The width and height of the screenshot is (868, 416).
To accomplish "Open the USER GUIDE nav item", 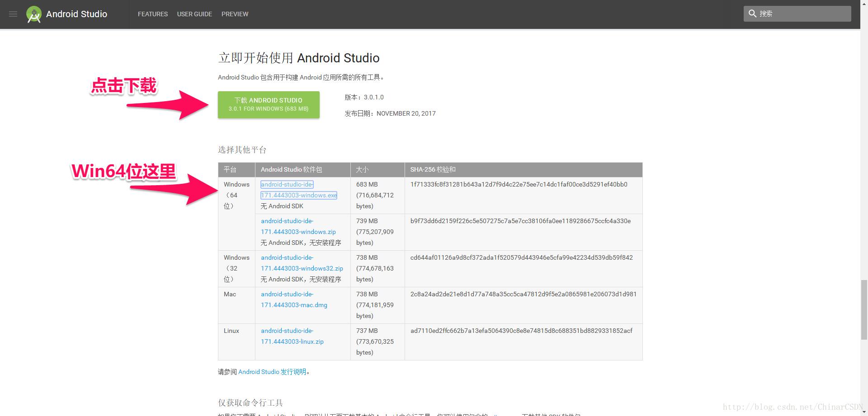I will pos(194,14).
